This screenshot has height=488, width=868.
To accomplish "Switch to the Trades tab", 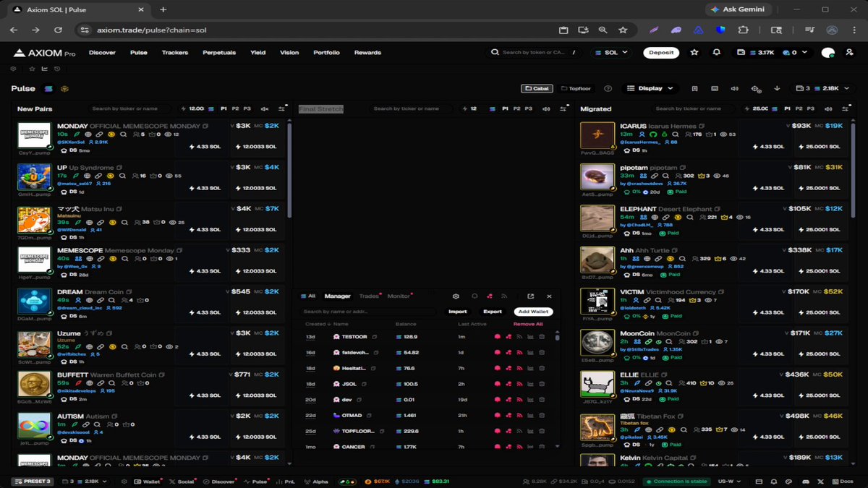I will click(370, 296).
